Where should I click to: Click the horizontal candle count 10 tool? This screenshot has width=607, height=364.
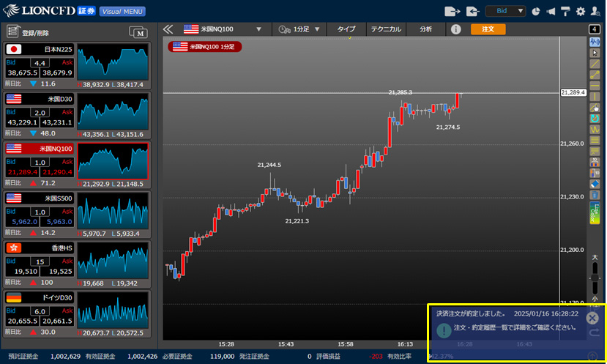coord(595,162)
